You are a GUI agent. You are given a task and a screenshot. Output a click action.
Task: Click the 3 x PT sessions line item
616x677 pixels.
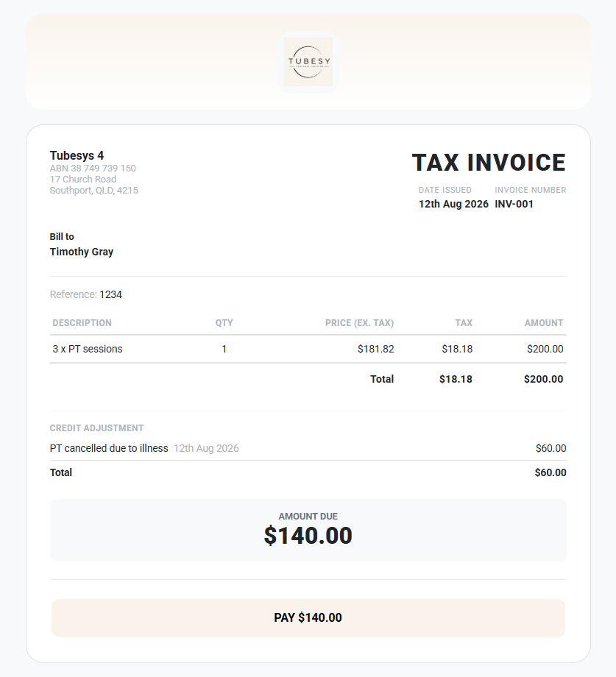(88, 349)
